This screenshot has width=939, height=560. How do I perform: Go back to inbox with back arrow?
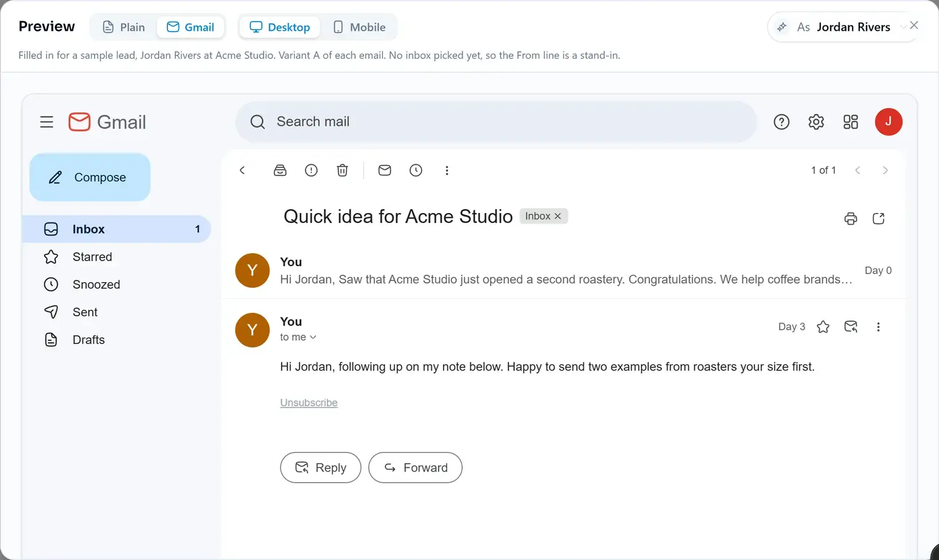(242, 170)
